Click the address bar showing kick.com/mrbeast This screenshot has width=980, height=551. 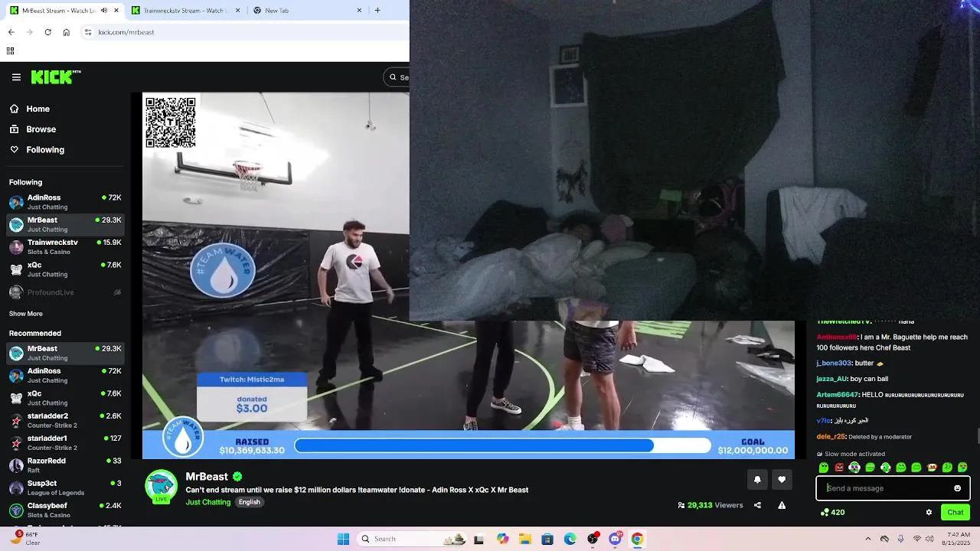245,32
